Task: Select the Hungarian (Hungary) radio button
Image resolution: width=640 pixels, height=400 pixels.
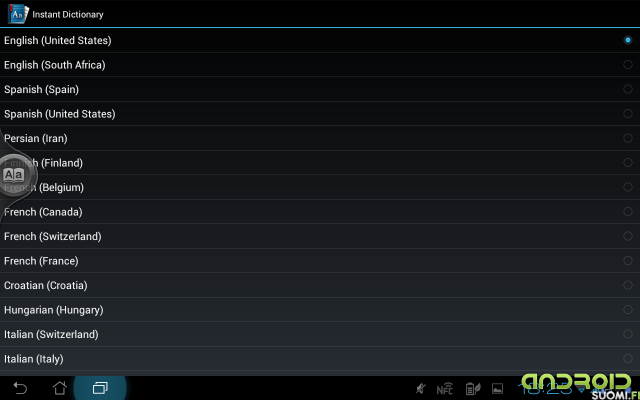Action: (x=628, y=309)
